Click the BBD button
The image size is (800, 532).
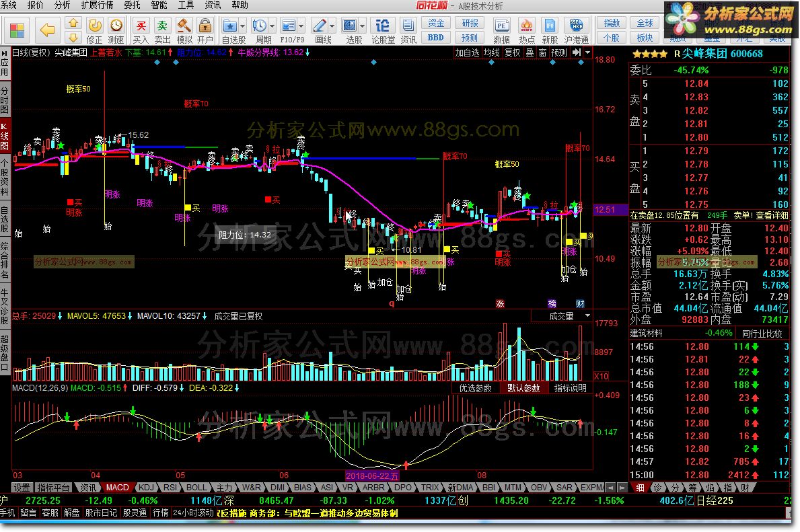tap(436, 37)
